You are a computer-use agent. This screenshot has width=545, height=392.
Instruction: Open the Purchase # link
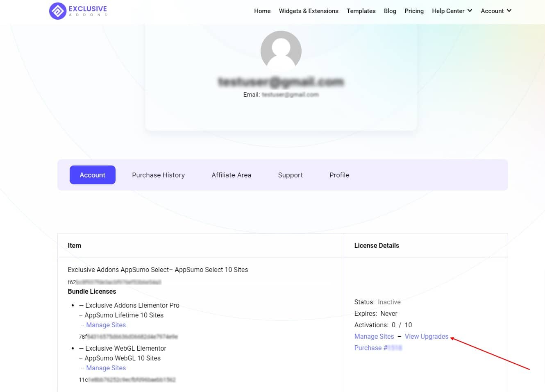(378, 348)
